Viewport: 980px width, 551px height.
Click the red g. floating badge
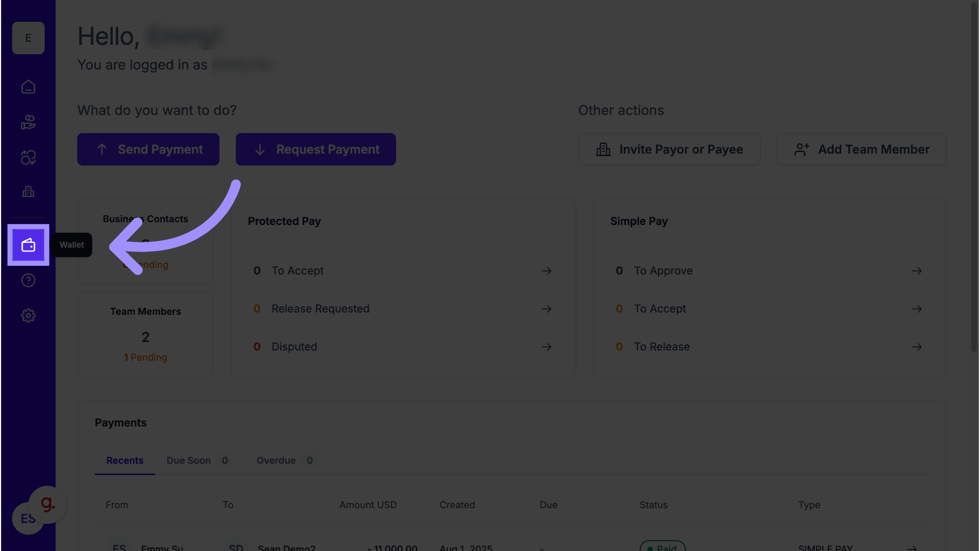47,505
